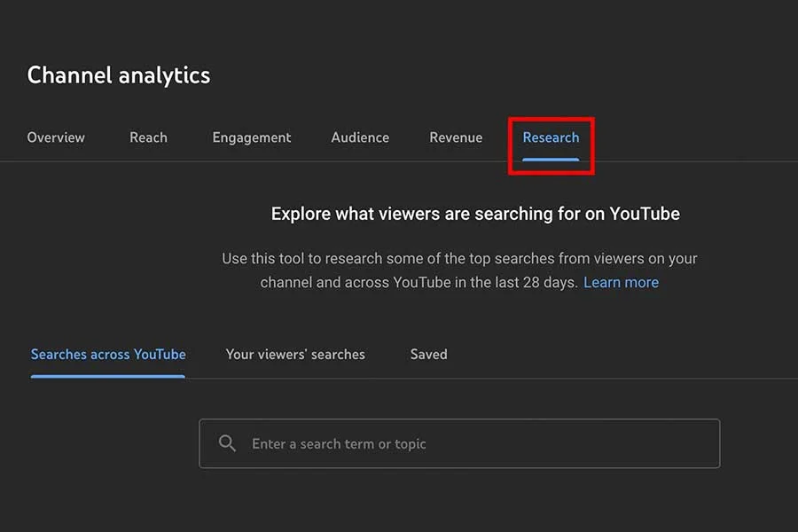Click the magnifier search icon
The width and height of the screenshot is (798, 532).
tap(227, 443)
